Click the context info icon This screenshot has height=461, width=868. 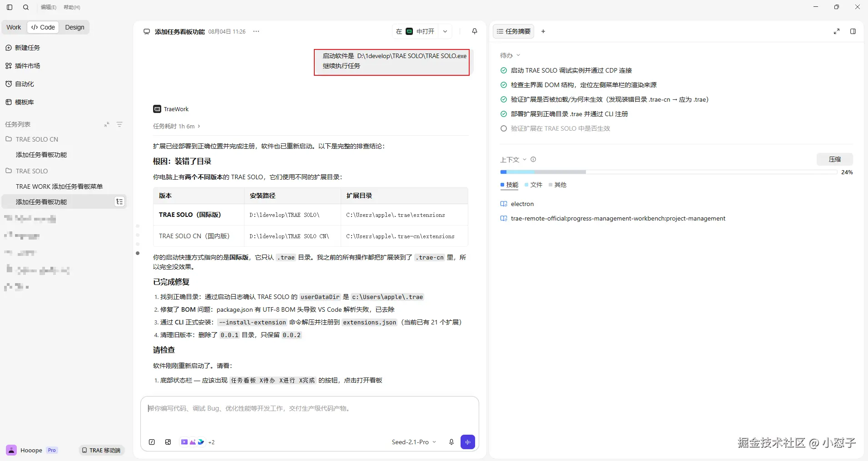[533, 159]
